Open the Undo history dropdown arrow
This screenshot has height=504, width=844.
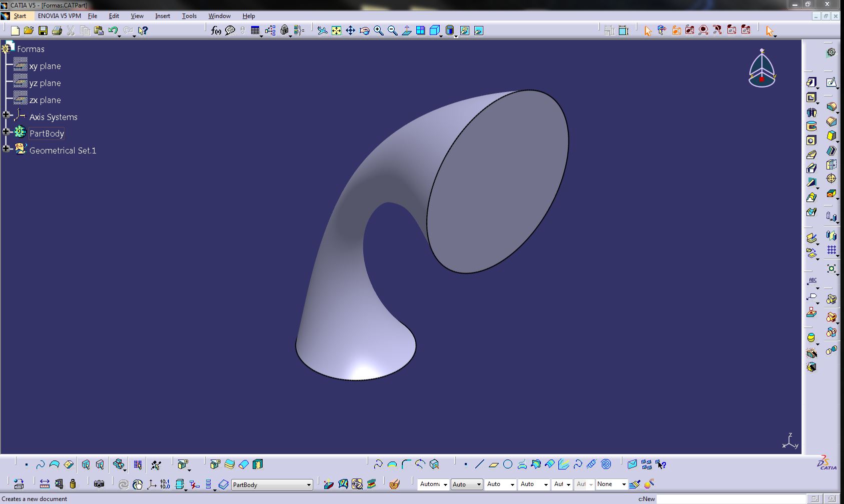point(119,36)
